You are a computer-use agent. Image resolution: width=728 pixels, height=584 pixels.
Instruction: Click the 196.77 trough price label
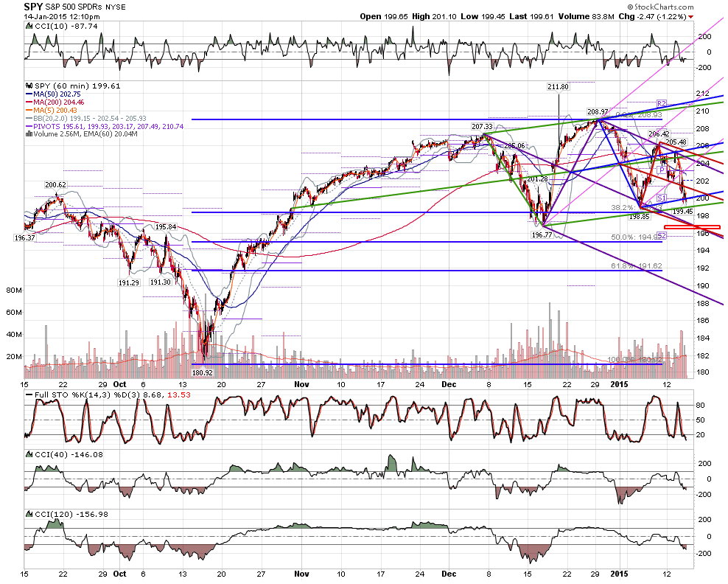pos(542,235)
